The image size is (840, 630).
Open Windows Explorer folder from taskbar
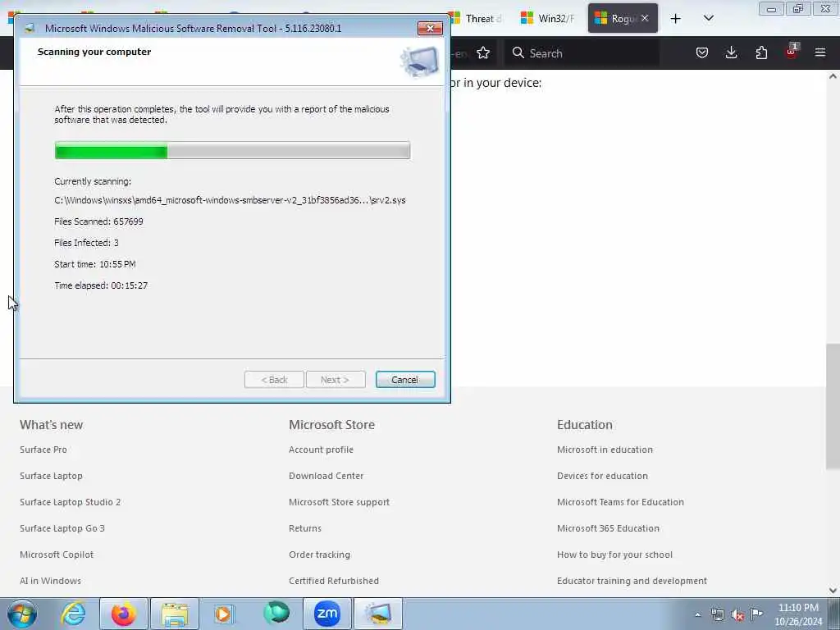pos(175,614)
